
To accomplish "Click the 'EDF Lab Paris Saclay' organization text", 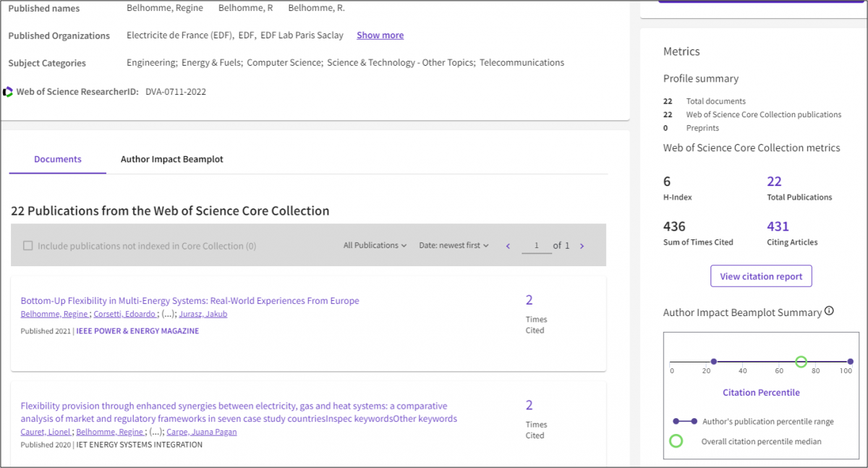I will (302, 35).
